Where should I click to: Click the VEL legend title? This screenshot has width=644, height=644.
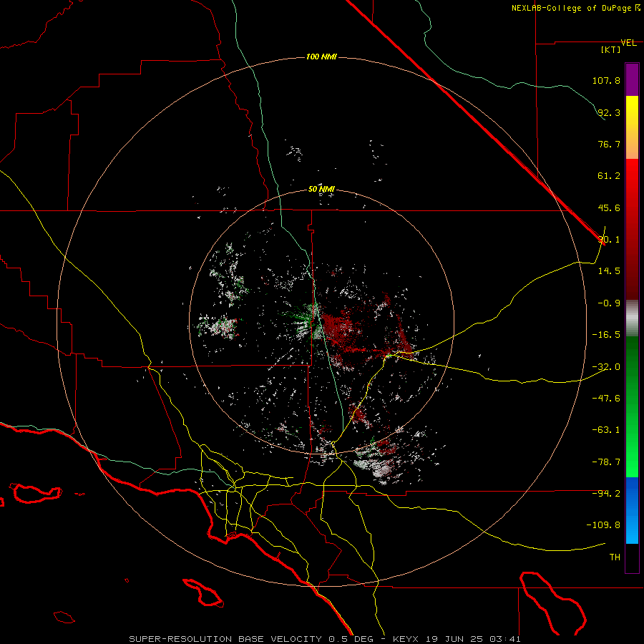pyautogui.click(x=628, y=43)
